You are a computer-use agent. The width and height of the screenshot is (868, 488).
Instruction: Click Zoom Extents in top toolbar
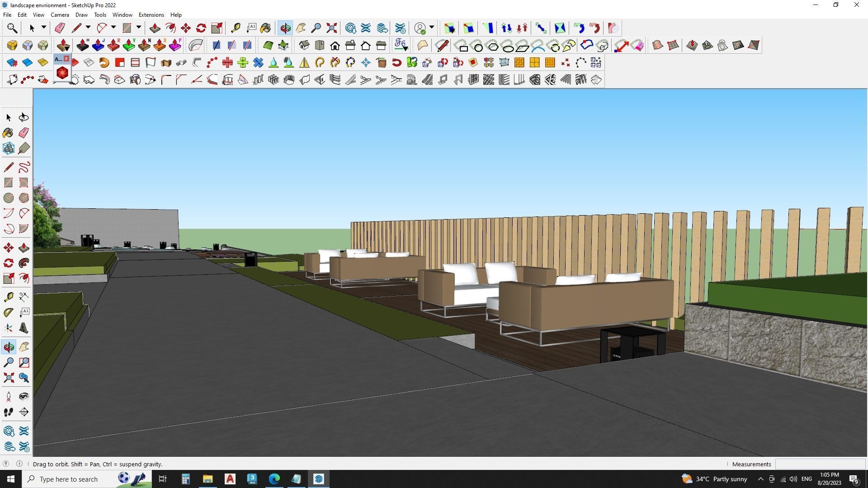(332, 28)
